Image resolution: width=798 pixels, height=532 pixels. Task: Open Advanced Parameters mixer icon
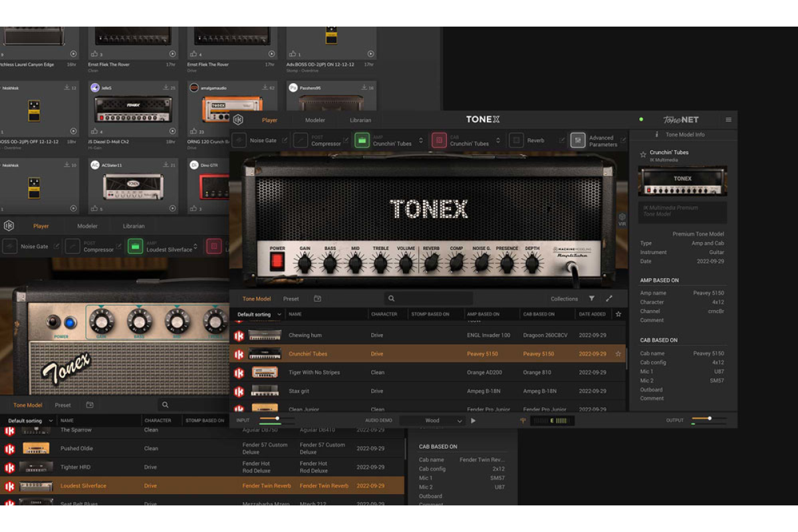(578, 140)
